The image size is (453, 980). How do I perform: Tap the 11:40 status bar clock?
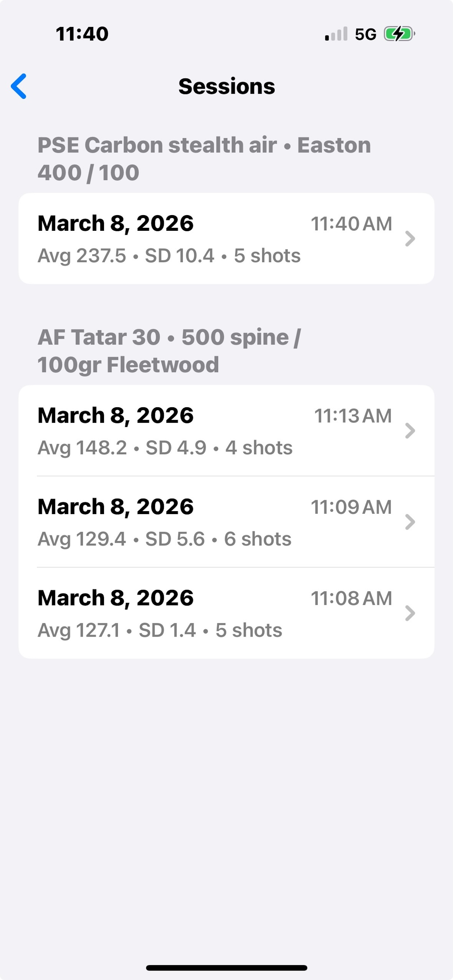click(x=82, y=34)
